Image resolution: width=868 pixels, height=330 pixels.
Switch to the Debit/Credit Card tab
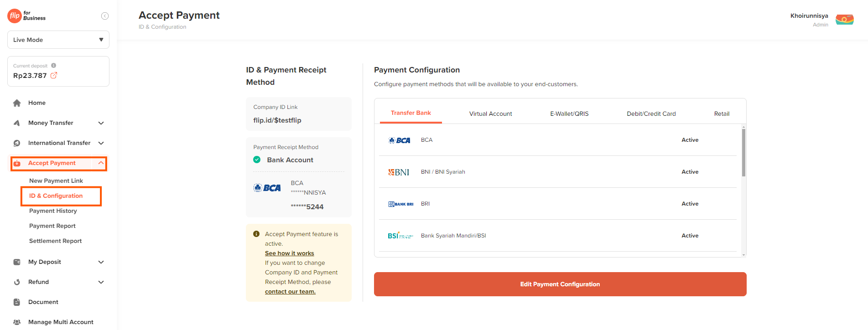(651, 113)
